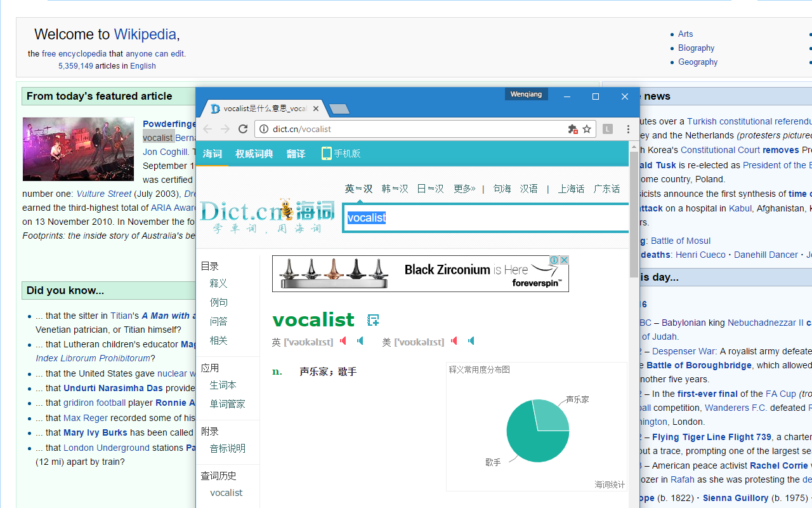Click scrollbar up arrow in dict.cn window
Image resolution: width=812 pixels, height=508 pixels.
point(634,146)
